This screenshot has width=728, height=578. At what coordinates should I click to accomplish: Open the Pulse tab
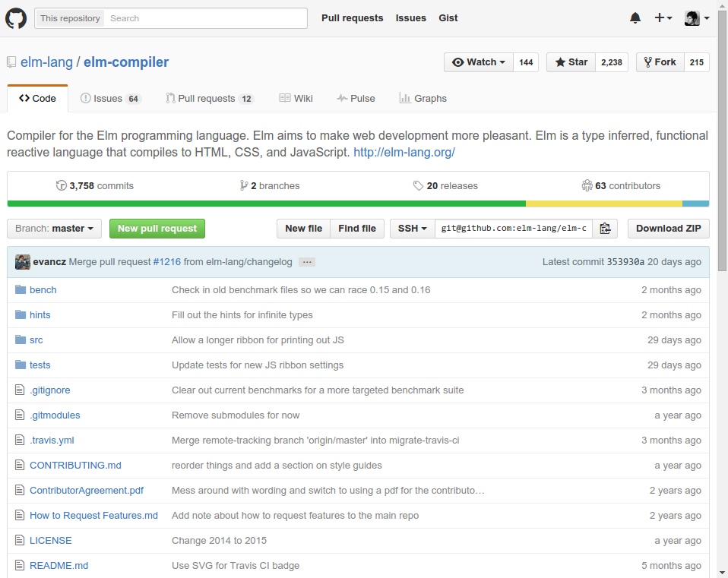point(356,98)
